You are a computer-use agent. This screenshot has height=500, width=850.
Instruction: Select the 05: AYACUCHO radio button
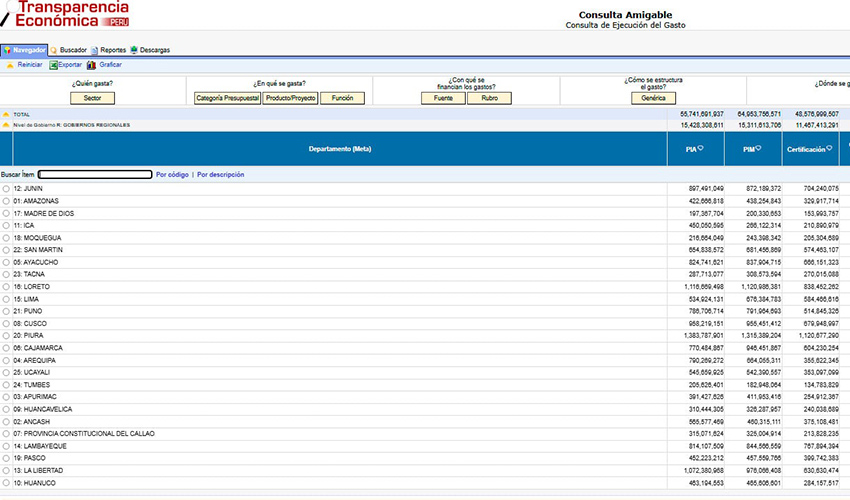pyautogui.click(x=6, y=262)
